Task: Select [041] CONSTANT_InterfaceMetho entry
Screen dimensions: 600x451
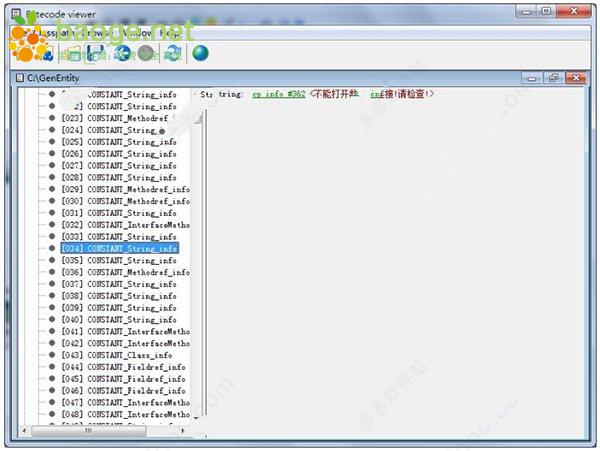Action: (126, 332)
